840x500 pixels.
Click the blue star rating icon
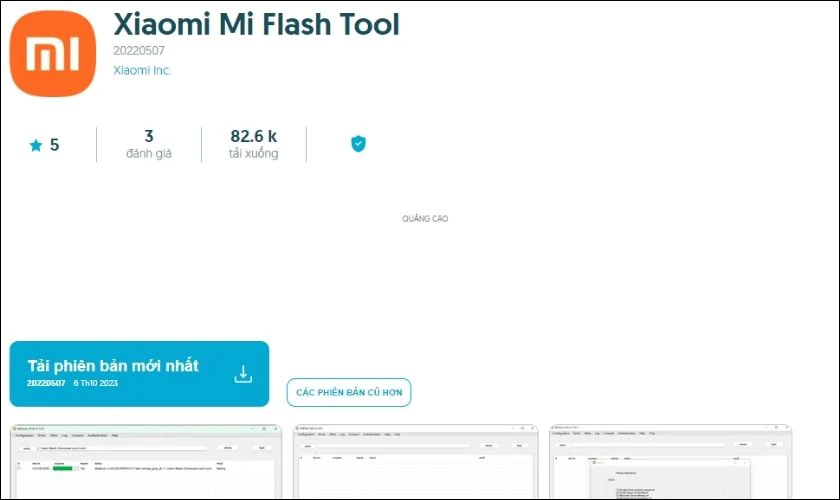pos(36,145)
